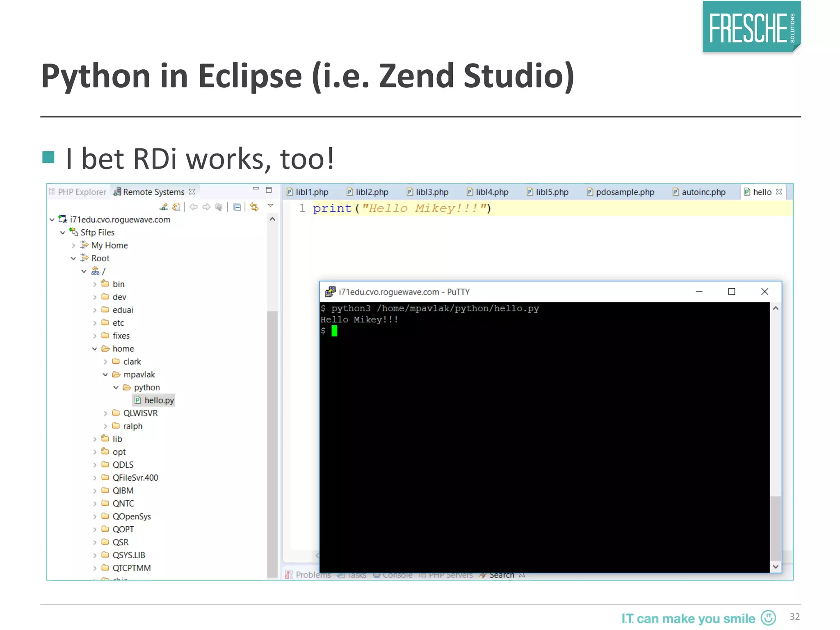Collapse the mpavlak folder arrow
The height and width of the screenshot is (630, 840).
[105, 374]
